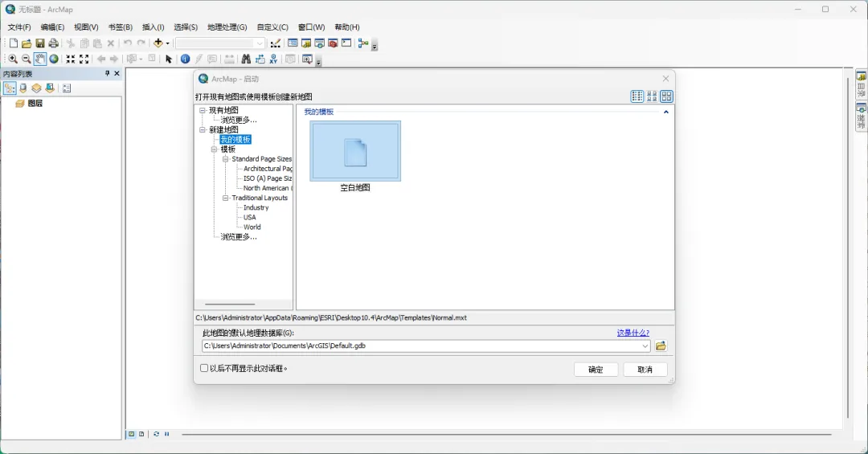Click the Full Extent globe icon
868x454 pixels.
click(54, 59)
